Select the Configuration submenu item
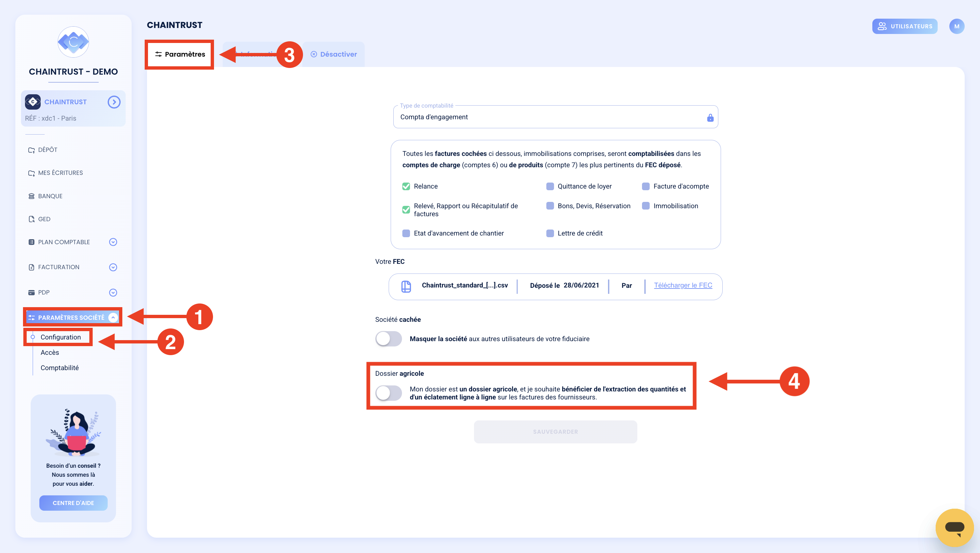Screen dimensions: 980x553 [60, 337]
